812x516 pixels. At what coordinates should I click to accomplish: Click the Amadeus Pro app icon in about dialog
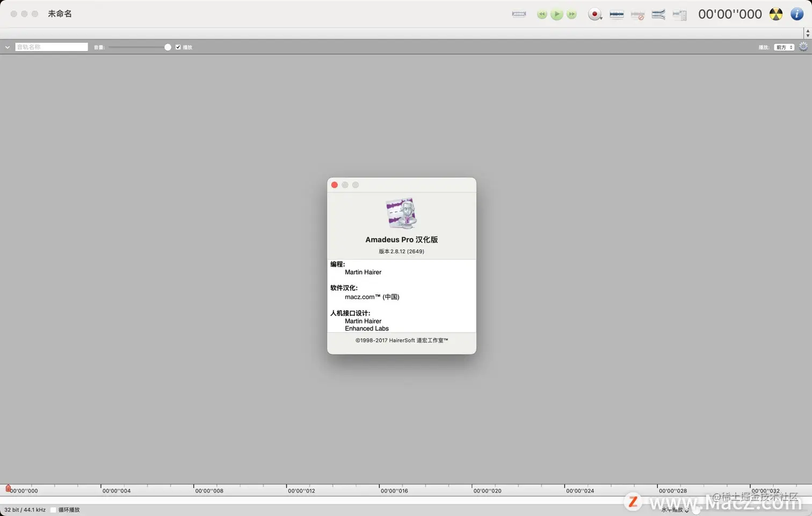402,213
